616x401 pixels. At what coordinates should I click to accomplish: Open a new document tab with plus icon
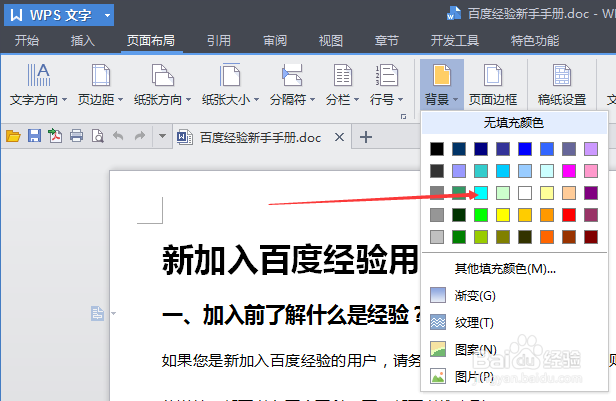366,137
